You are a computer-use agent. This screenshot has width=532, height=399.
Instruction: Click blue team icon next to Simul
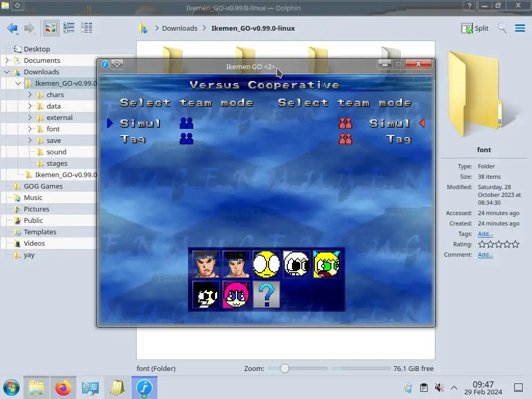pos(187,123)
